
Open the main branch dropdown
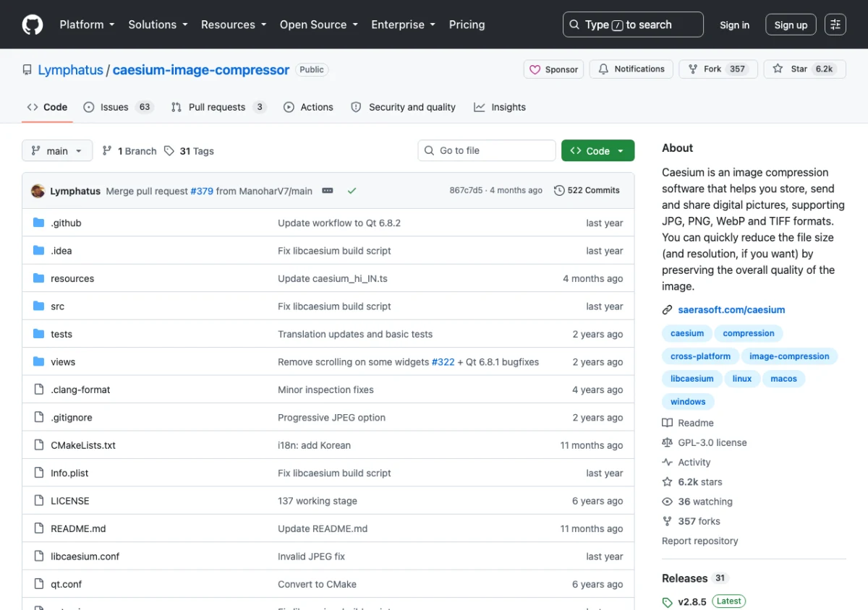(x=57, y=151)
